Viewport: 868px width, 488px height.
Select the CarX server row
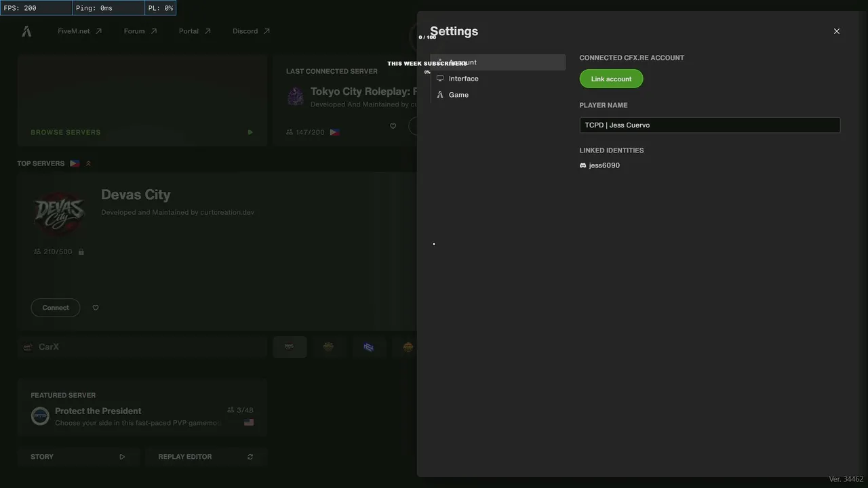coord(142,347)
